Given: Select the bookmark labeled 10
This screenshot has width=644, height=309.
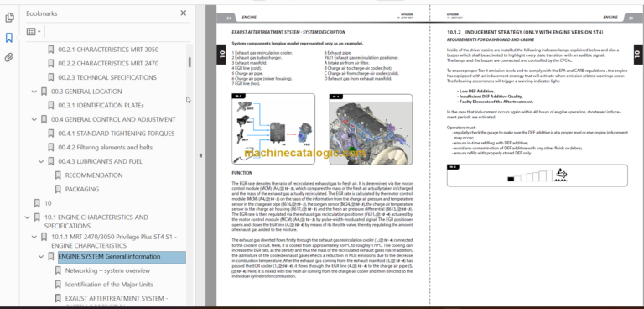Looking at the screenshot, I should [x=48, y=203].
